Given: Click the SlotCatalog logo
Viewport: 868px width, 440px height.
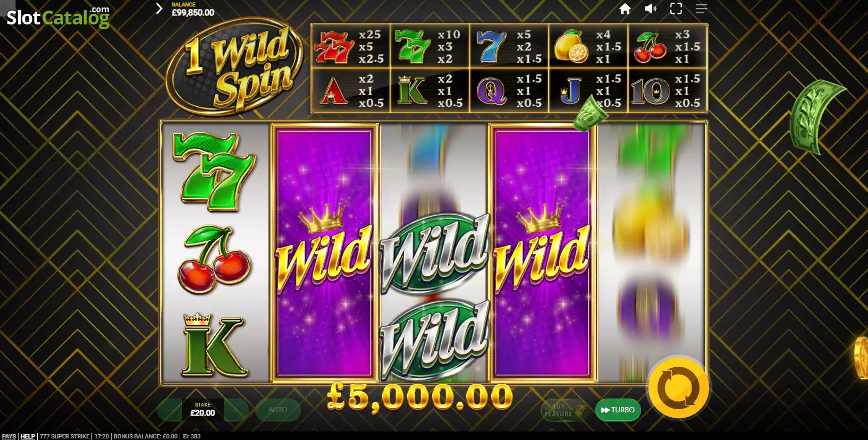Looking at the screenshot, I should pos(58,17).
